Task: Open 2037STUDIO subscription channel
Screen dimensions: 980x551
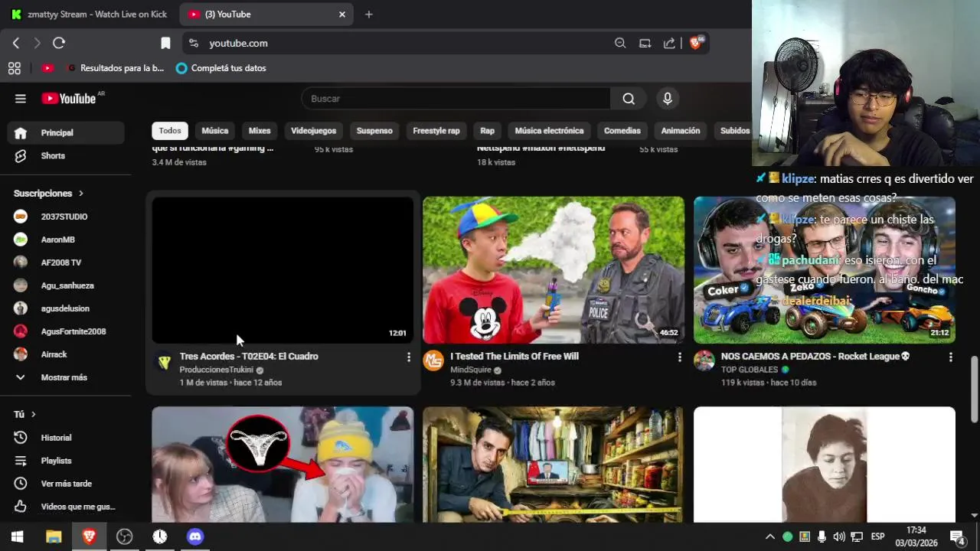Action: [66, 217]
